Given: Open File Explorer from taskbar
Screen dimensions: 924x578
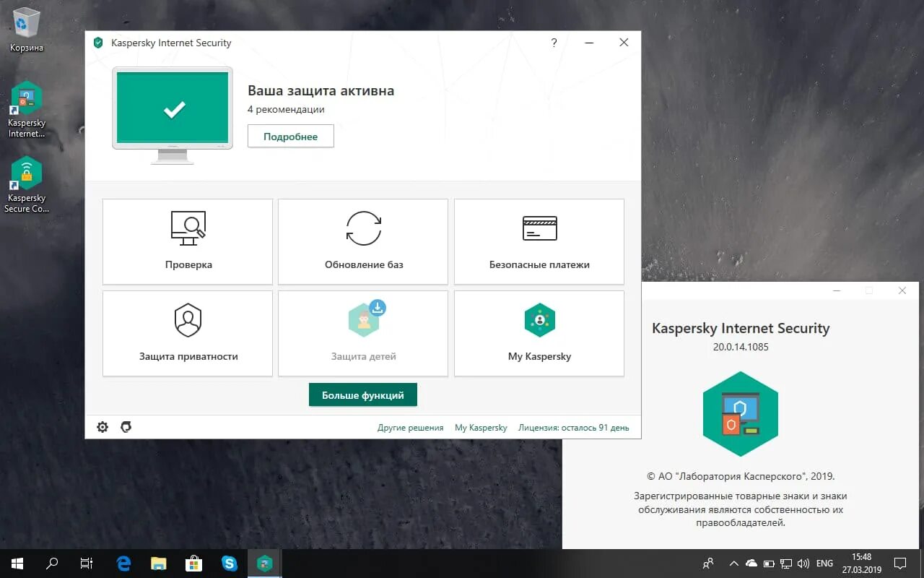Looking at the screenshot, I should coord(159,563).
